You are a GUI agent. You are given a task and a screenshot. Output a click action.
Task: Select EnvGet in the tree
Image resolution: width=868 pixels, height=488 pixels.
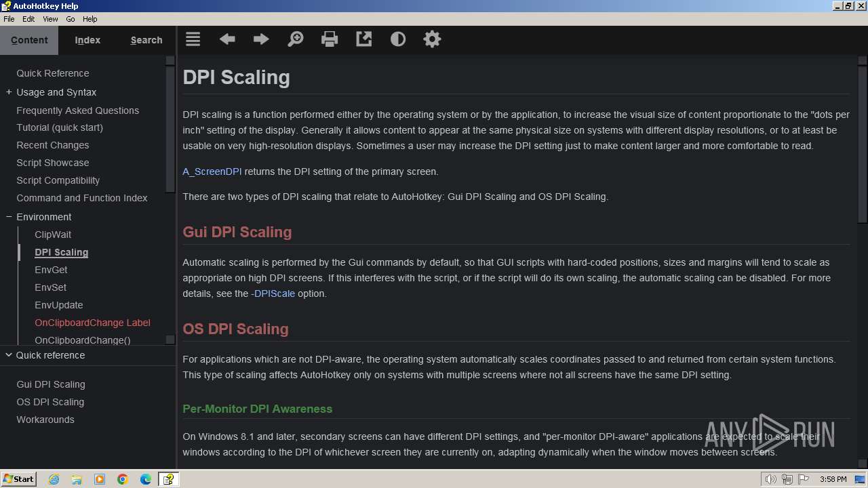pos(51,270)
